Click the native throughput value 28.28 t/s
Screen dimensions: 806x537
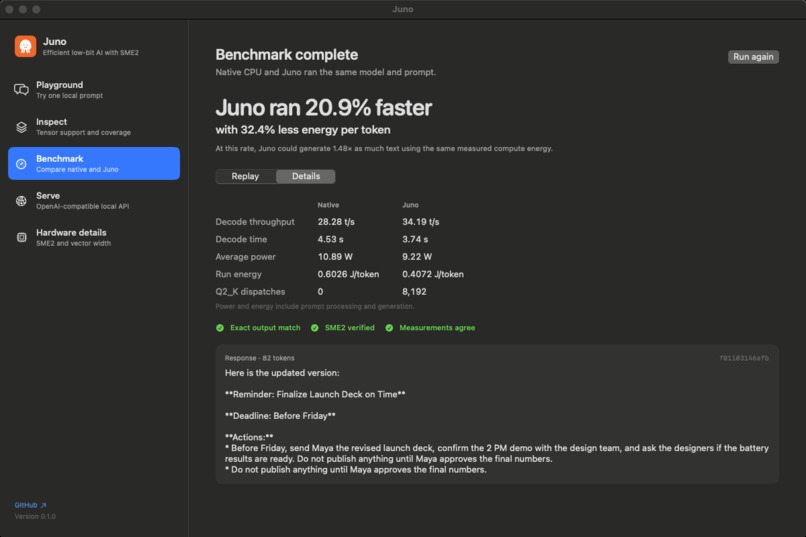336,222
